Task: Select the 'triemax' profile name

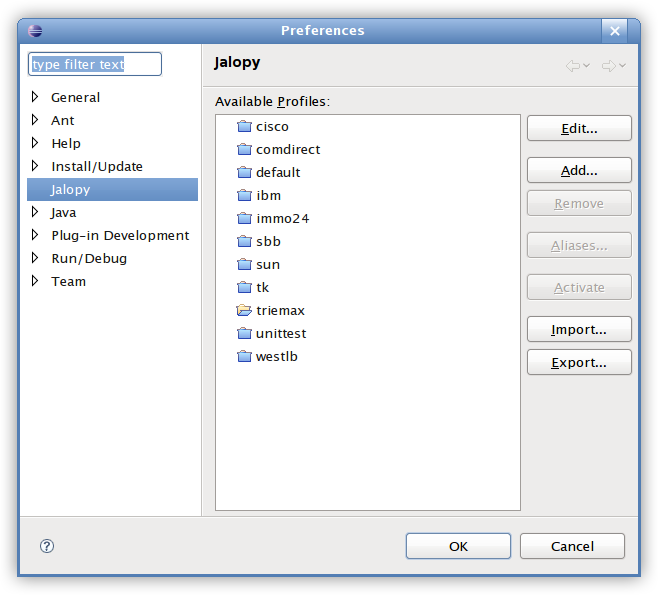Action: pos(280,311)
